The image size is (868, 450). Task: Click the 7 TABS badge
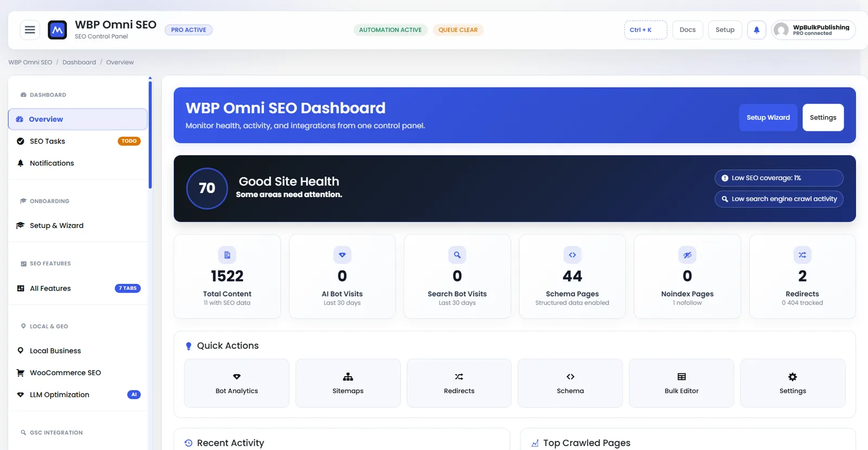click(127, 288)
